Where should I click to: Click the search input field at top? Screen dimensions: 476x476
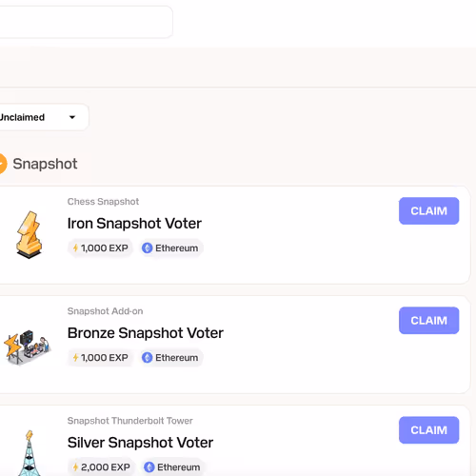pos(86,22)
